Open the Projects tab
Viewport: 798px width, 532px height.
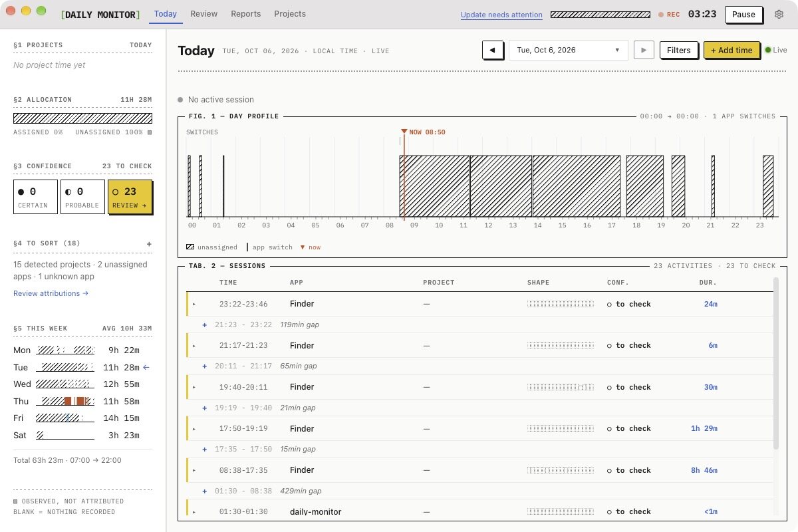(x=290, y=13)
